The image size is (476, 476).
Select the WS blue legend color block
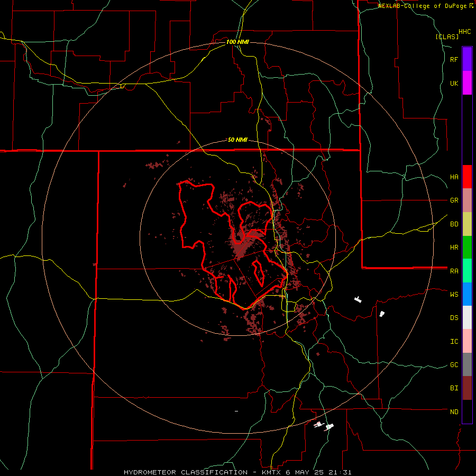tap(467, 294)
